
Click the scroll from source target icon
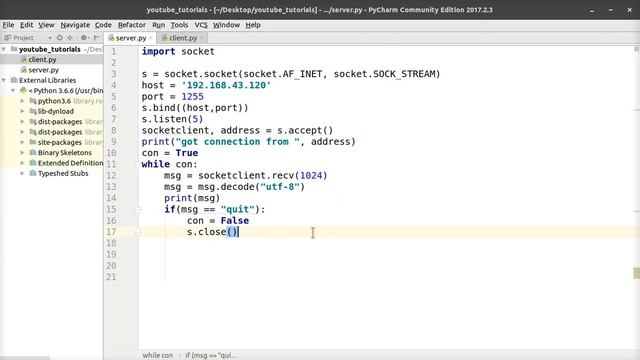(x=60, y=38)
